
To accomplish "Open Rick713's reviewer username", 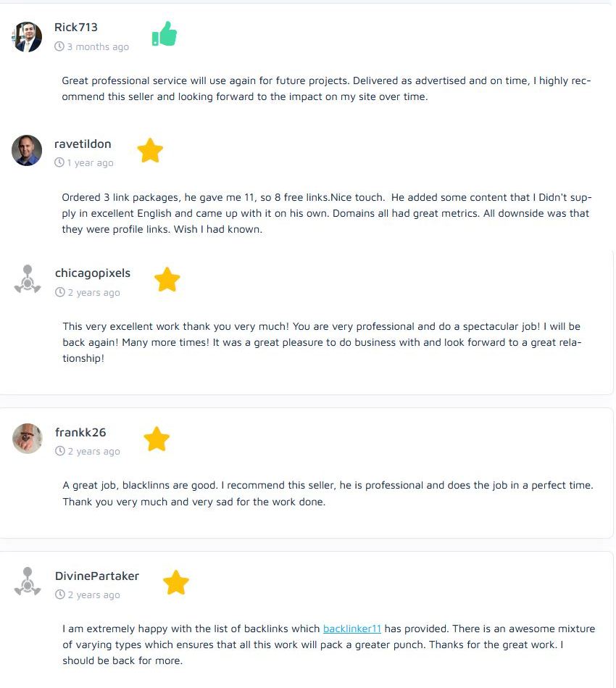I will (x=76, y=28).
